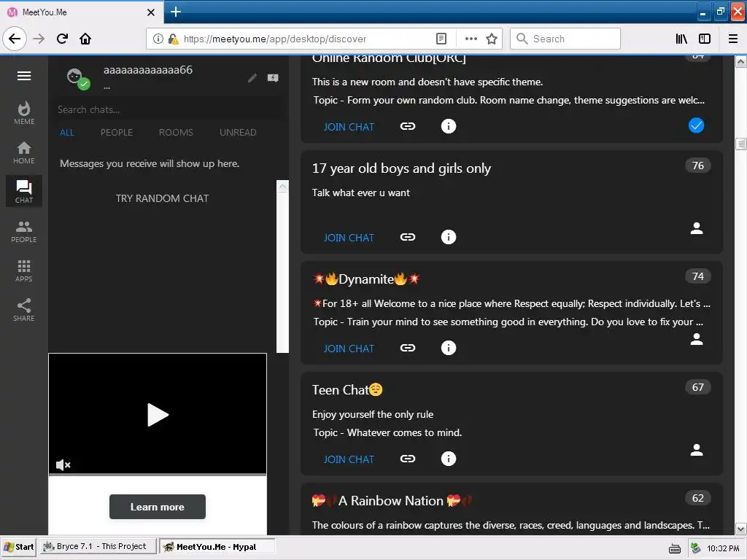Click the browser back button
Screen dimensions: 747x560
point(15,39)
